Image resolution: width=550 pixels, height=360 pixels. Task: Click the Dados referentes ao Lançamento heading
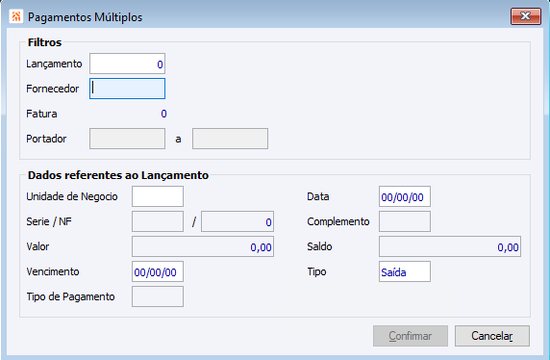118,175
